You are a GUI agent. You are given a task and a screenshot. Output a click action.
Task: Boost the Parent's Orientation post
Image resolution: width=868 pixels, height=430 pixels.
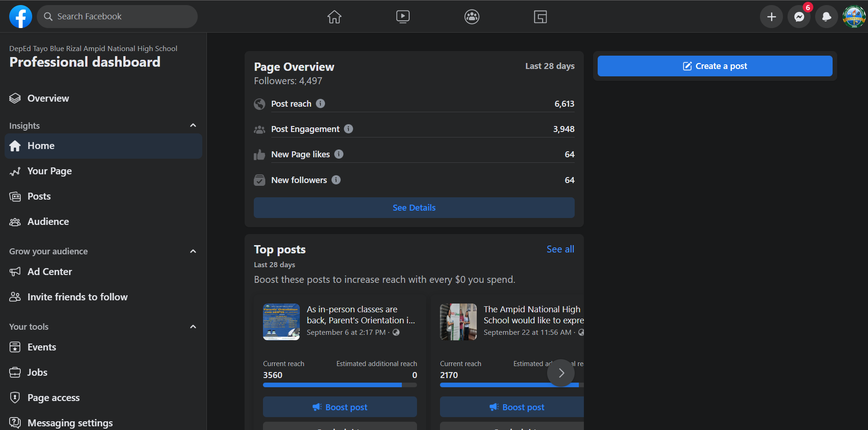(x=340, y=407)
